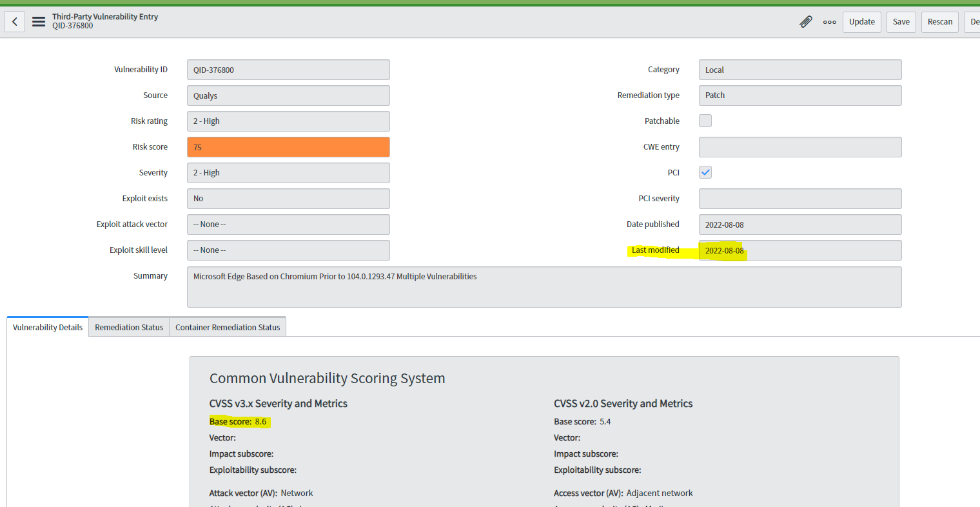Open the Category dropdown showing Local
980x507 pixels.
coord(800,70)
